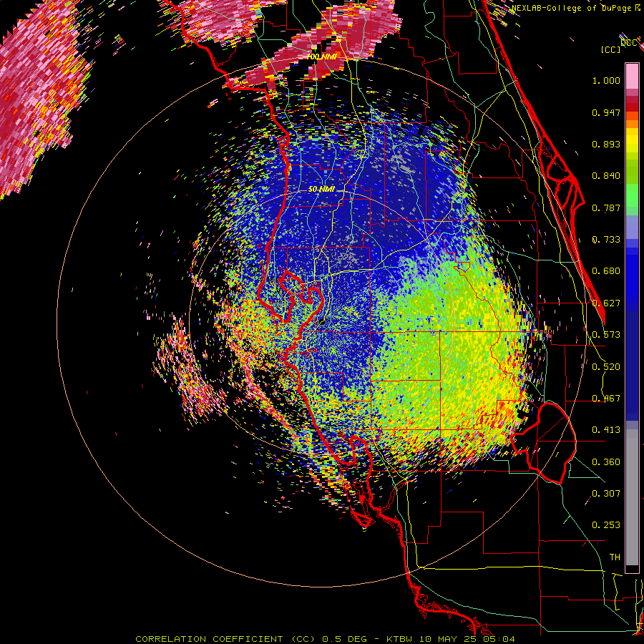Click the 0.840 color scale value
This screenshot has height=644, width=644.
(606, 176)
